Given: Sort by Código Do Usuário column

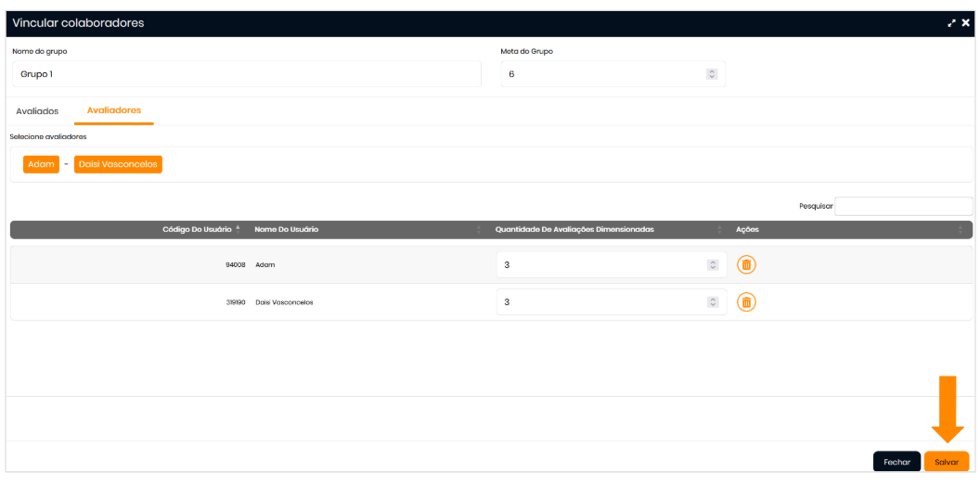Looking at the screenshot, I should point(196,229).
